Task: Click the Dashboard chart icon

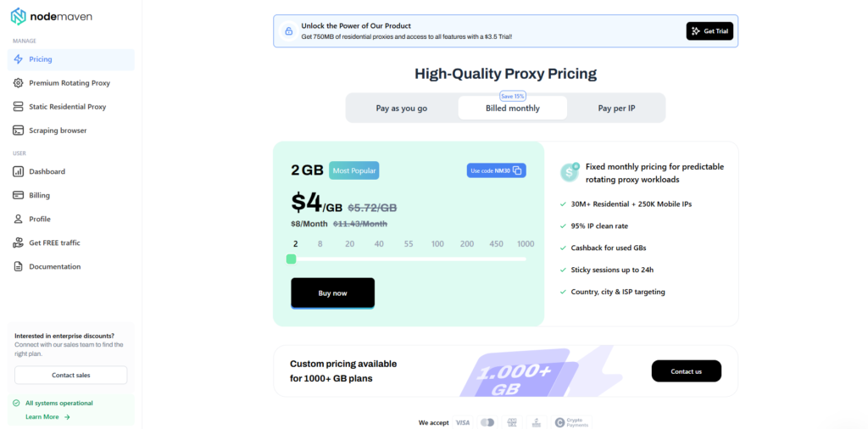Action: pyautogui.click(x=19, y=171)
